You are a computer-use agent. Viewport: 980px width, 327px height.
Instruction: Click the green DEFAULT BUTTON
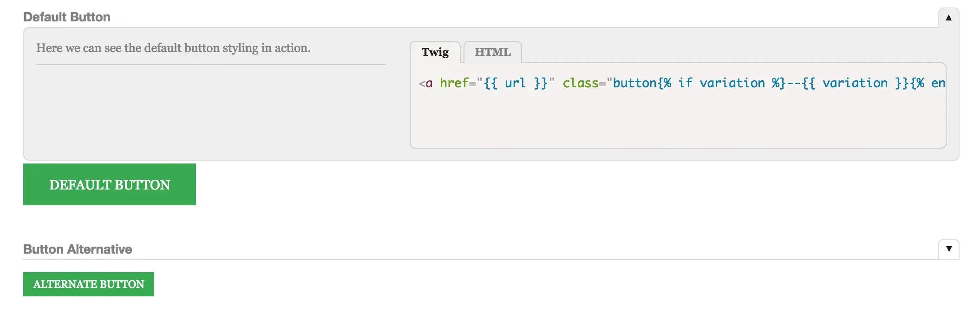click(x=110, y=184)
